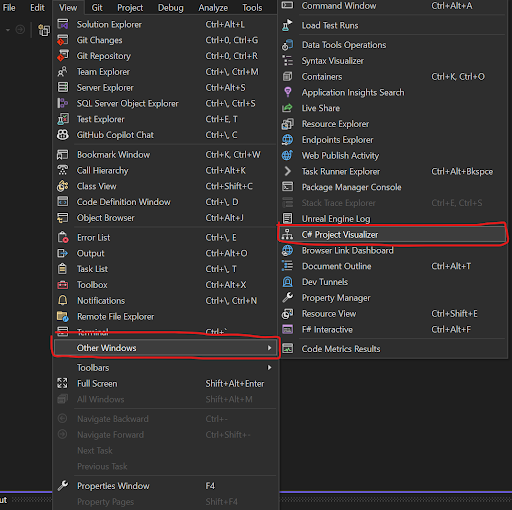512x510 pixels.
Task: Click the Full Screen icon
Action: click(63, 383)
